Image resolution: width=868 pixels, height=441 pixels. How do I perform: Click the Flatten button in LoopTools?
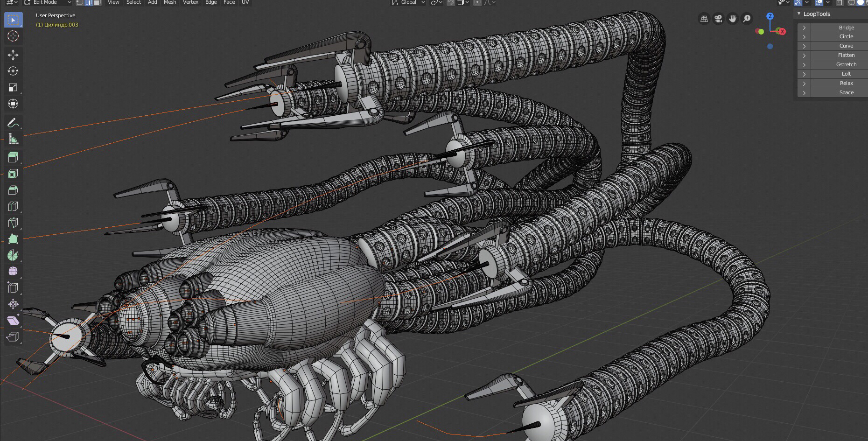(846, 55)
